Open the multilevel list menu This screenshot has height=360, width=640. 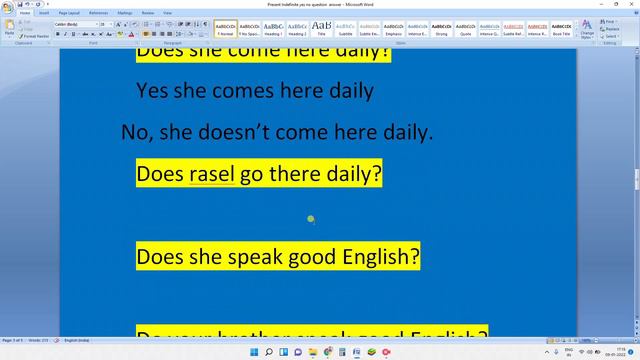click(169, 24)
